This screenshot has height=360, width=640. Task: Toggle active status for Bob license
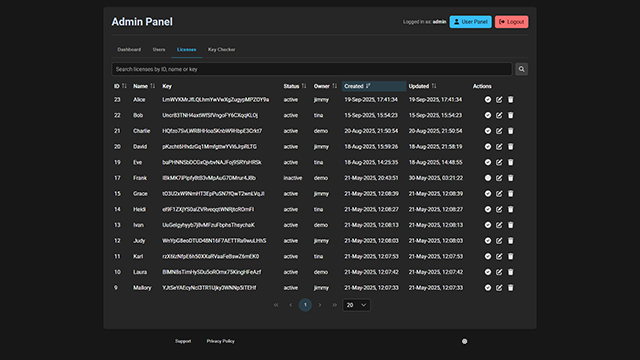tap(488, 115)
